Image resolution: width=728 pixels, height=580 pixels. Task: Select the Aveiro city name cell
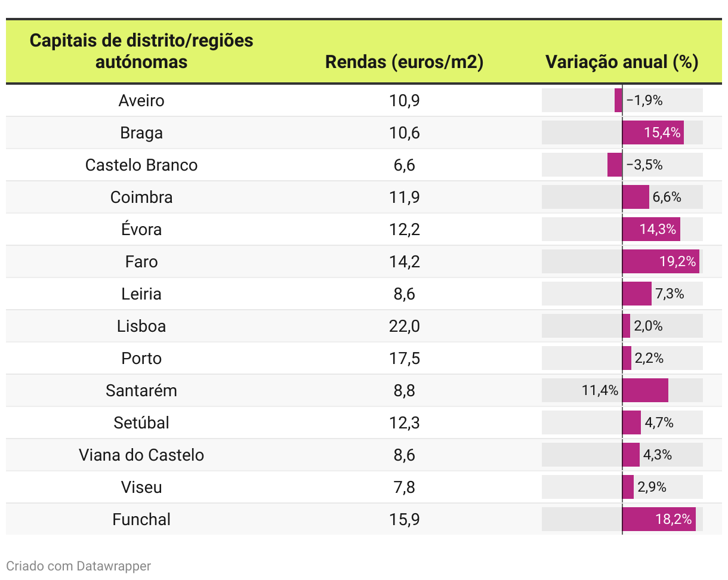(141, 100)
